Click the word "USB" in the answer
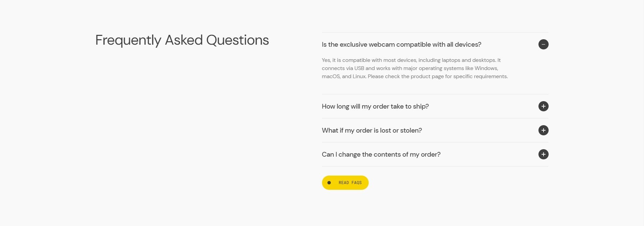This screenshot has height=226, width=644. pyautogui.click(x=359, y=68)
